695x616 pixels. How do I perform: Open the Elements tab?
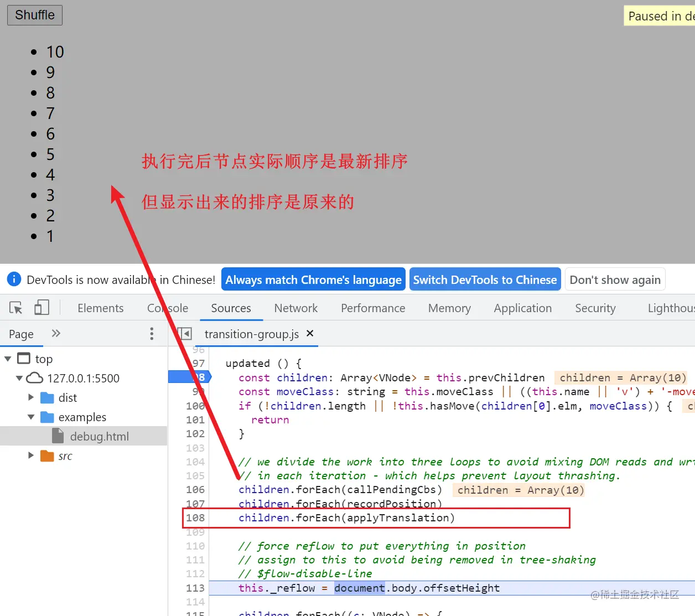click(x=100, y=308)
